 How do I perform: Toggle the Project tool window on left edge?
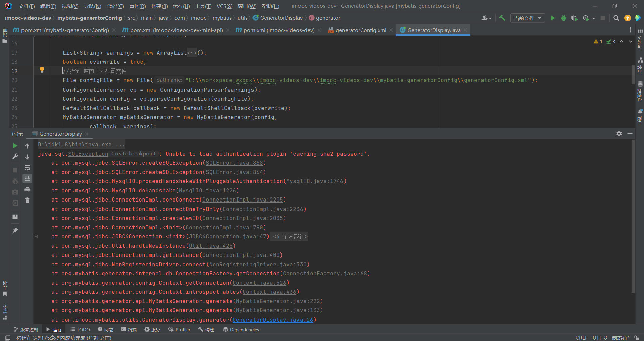[x=5, y=36]
